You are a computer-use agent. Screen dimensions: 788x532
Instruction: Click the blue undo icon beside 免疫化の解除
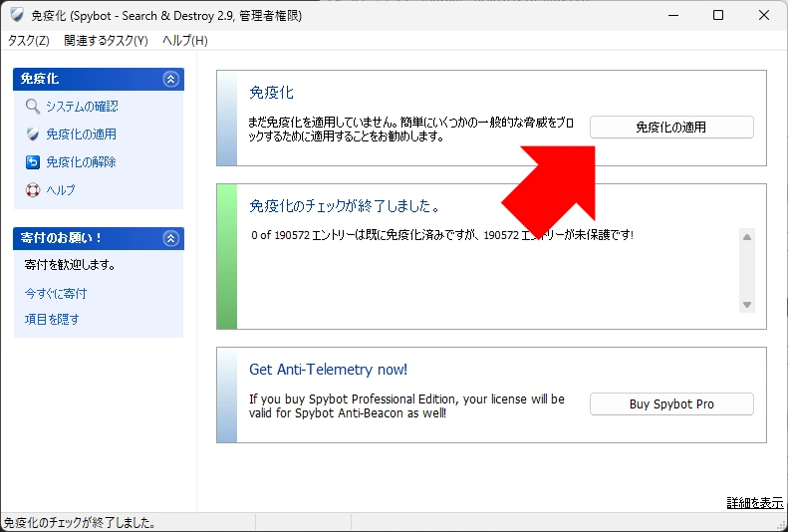pyautogui.click(x=33, y=162)
